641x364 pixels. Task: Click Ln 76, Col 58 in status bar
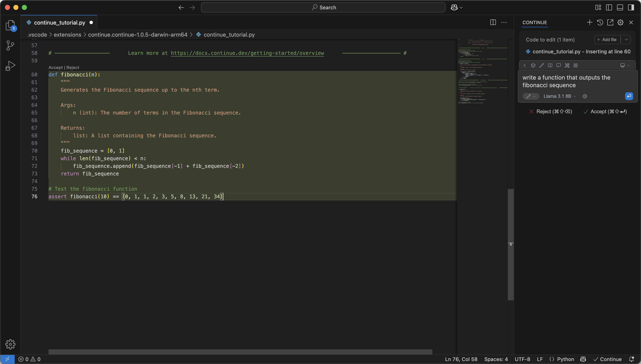point(461,359)
